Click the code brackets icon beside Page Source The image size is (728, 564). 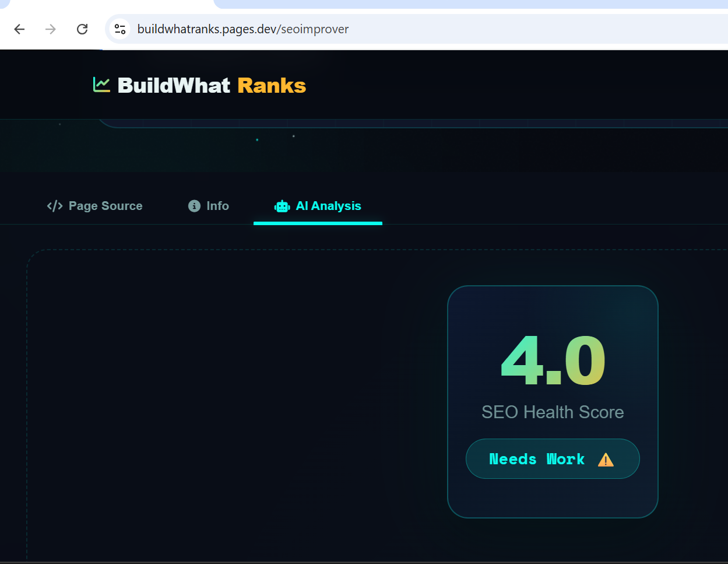(55, 206)
